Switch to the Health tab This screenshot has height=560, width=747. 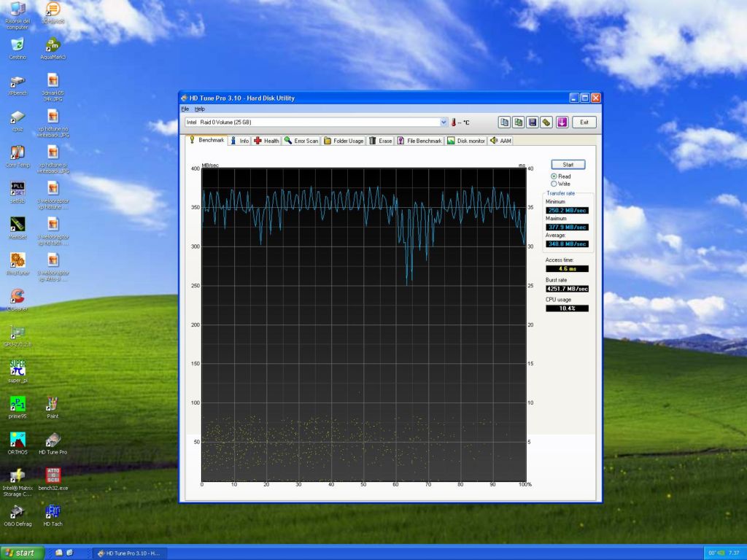tap(266, 141)
